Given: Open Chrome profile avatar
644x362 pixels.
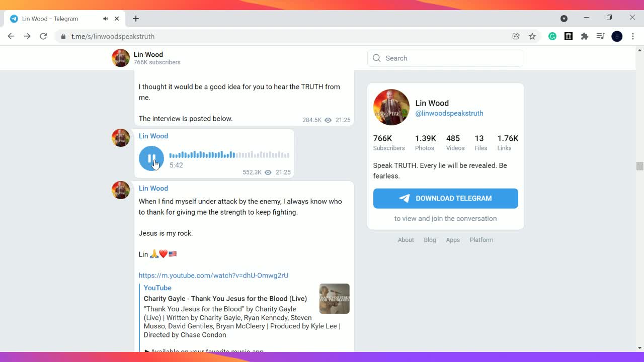Looking at the screenshot, I should 617,36.
